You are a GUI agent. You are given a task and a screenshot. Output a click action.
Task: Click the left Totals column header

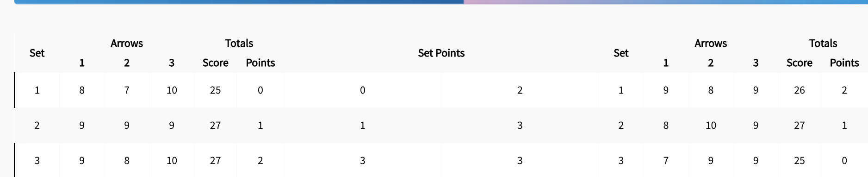[x=239, y=44]
